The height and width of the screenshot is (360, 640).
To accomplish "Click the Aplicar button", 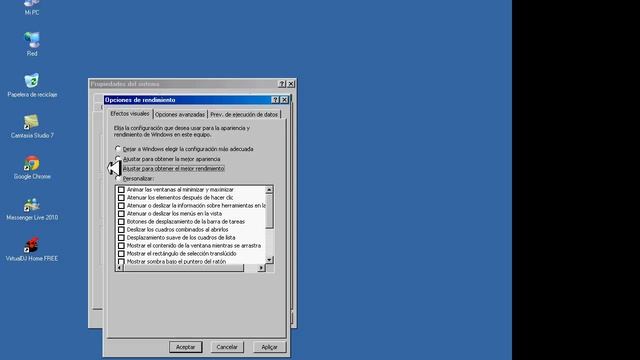I will (269, 347).
